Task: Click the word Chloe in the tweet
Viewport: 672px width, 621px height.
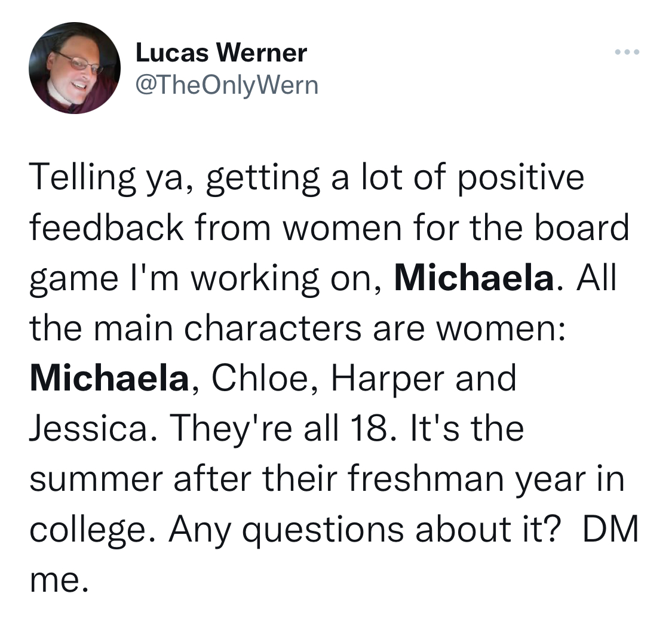Action: (x=260, y=379)
